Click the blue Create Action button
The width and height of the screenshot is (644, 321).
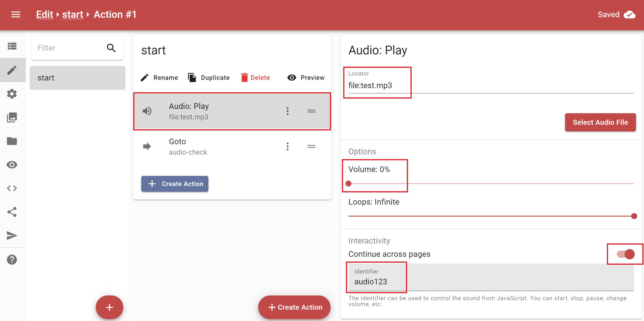point(175,184)
